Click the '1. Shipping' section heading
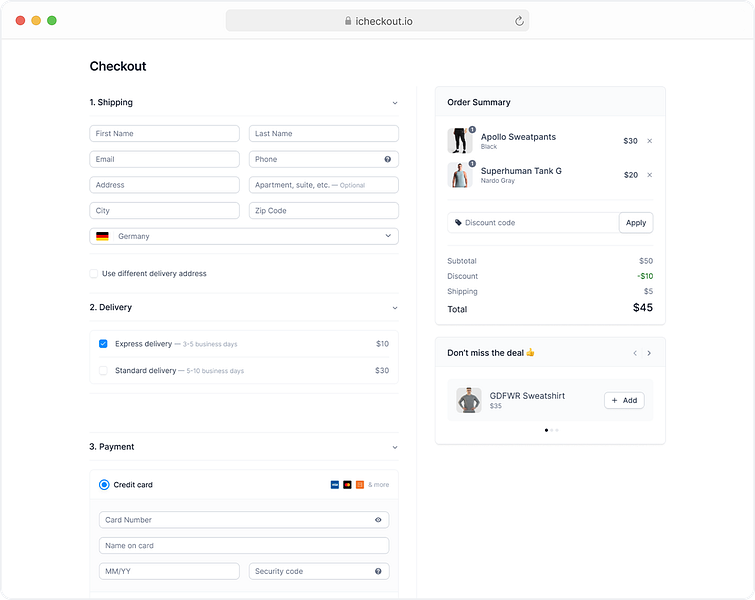 coord(111,102)
